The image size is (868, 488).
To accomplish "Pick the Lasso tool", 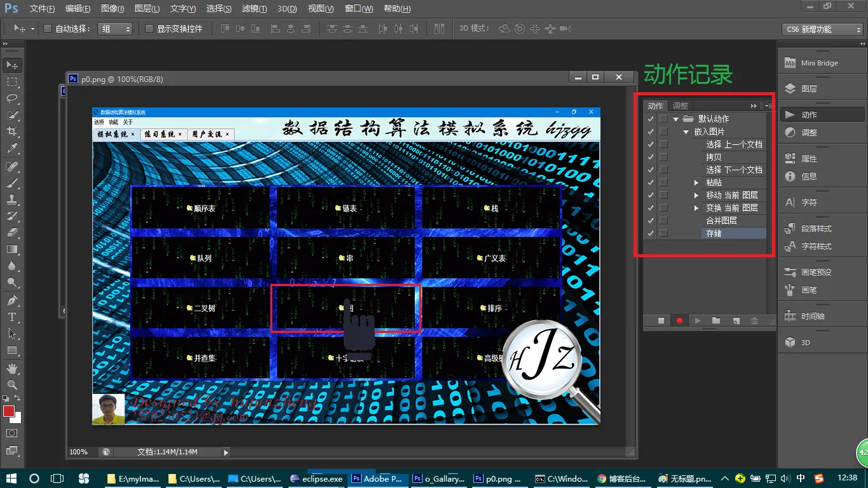I will coord(12,98).
